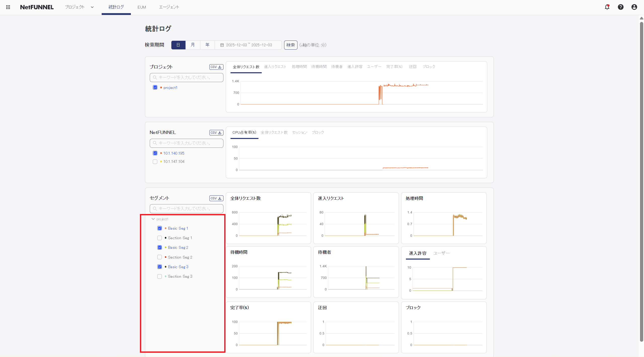
Task: Open the date range picker 2025-12-03
Action: tap(249, 45)
